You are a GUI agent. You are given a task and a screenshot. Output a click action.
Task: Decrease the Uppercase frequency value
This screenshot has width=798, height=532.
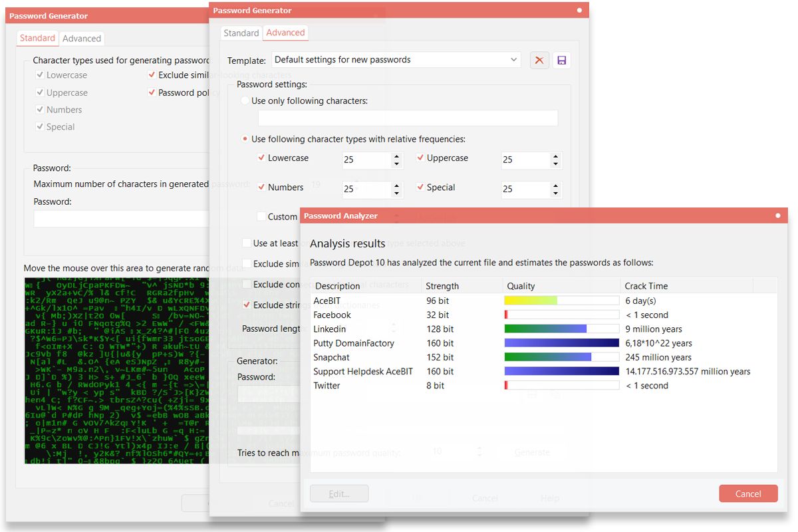(x=556, y=164)
